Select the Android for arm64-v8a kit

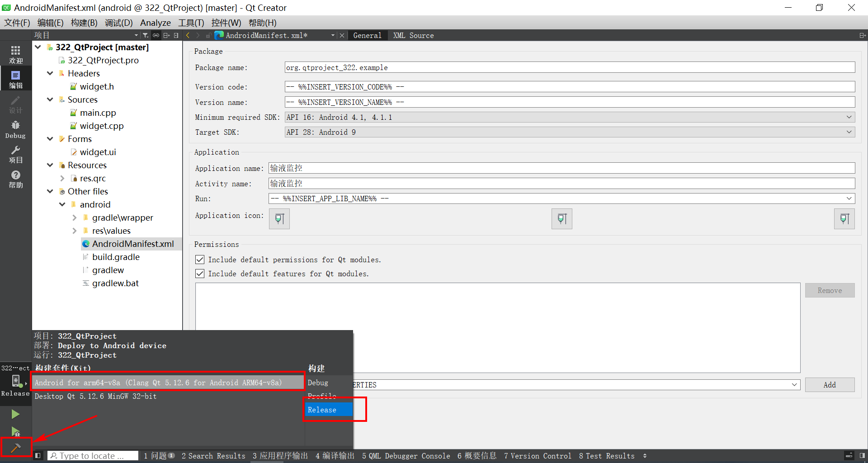click(x=168, y=383)
